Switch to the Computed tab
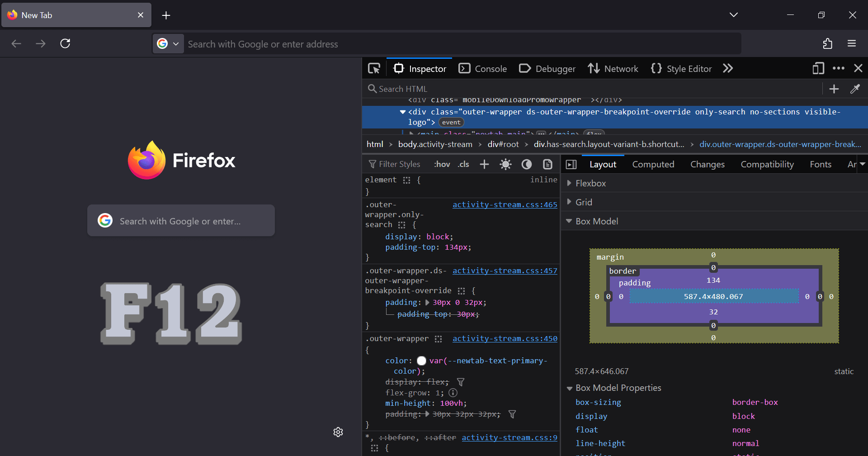The width and height of the screenshot is (868, 456). [x=653, y=164]
